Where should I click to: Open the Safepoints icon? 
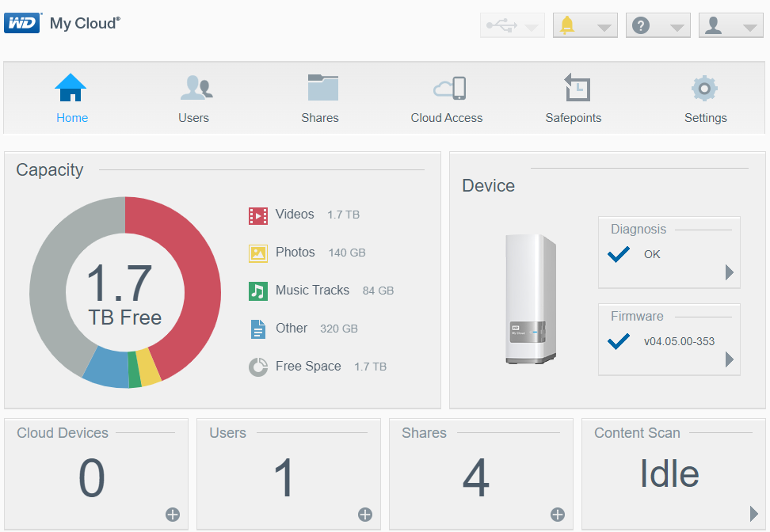coord(577,87)
